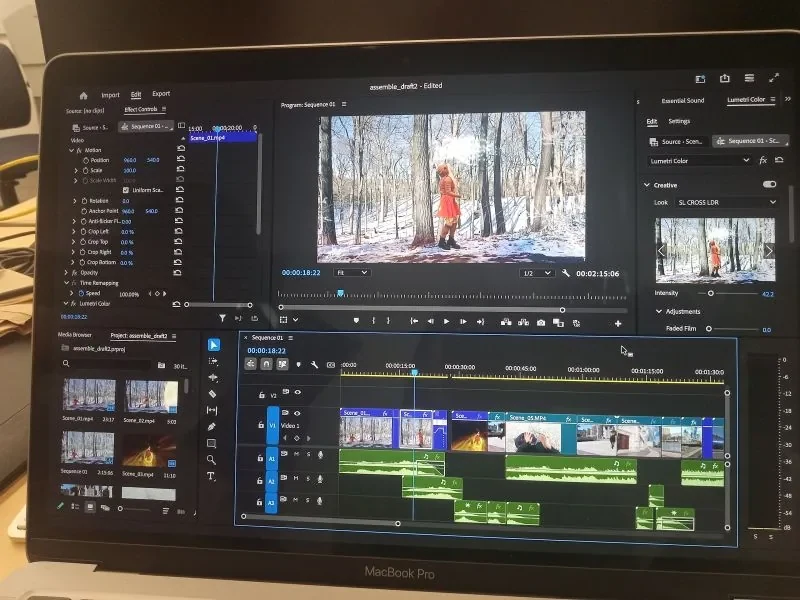Toggle Uniform Scale checkbox
Viewport: 800px width, 600px height.
tap(126, 190)
